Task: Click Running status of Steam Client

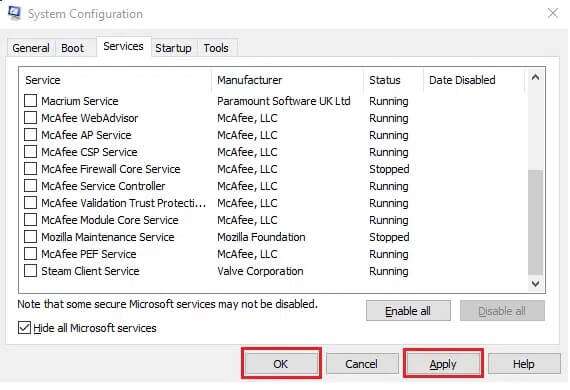Action: click(x=389, y=271)
